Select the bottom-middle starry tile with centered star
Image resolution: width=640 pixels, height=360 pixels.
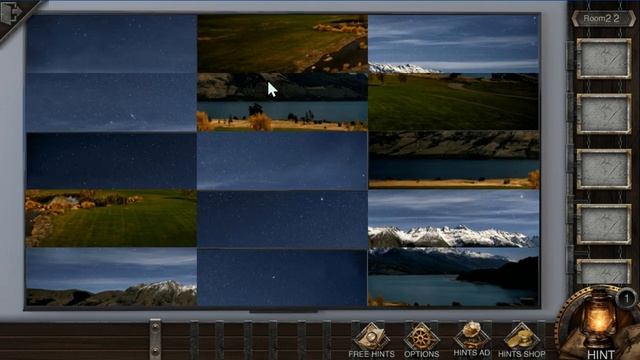pyautogui.click(x=282, y=278)
